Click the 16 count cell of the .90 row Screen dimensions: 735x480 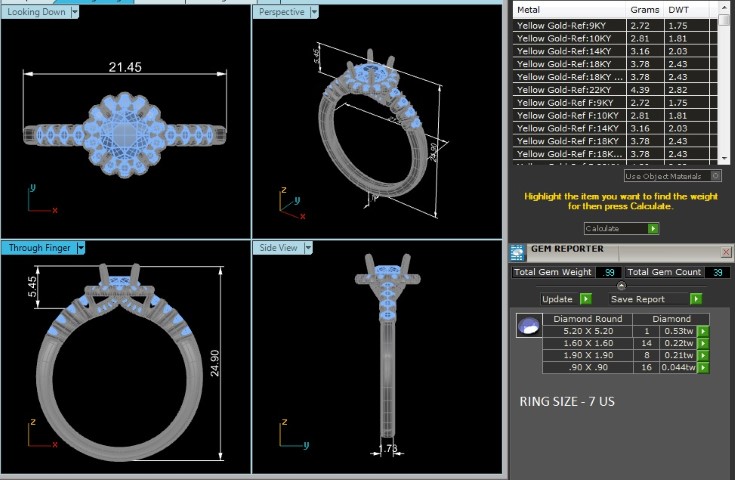[x=646, y=368]
